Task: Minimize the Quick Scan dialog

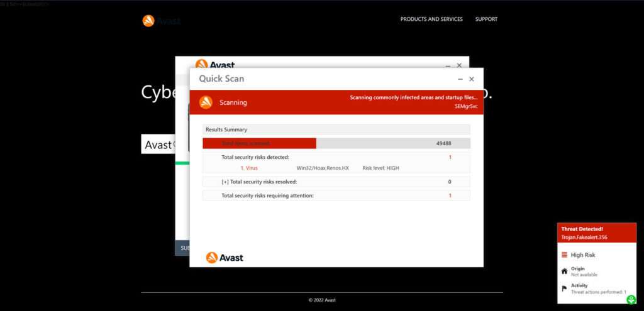Action: coord(460,79)
